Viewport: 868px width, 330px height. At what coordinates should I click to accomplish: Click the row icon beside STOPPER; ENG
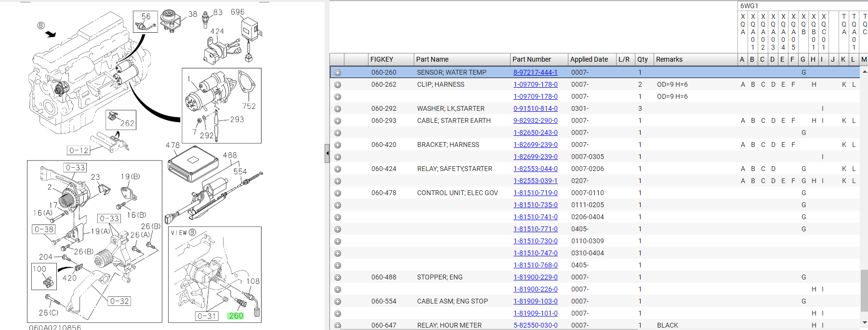point(338,277)
